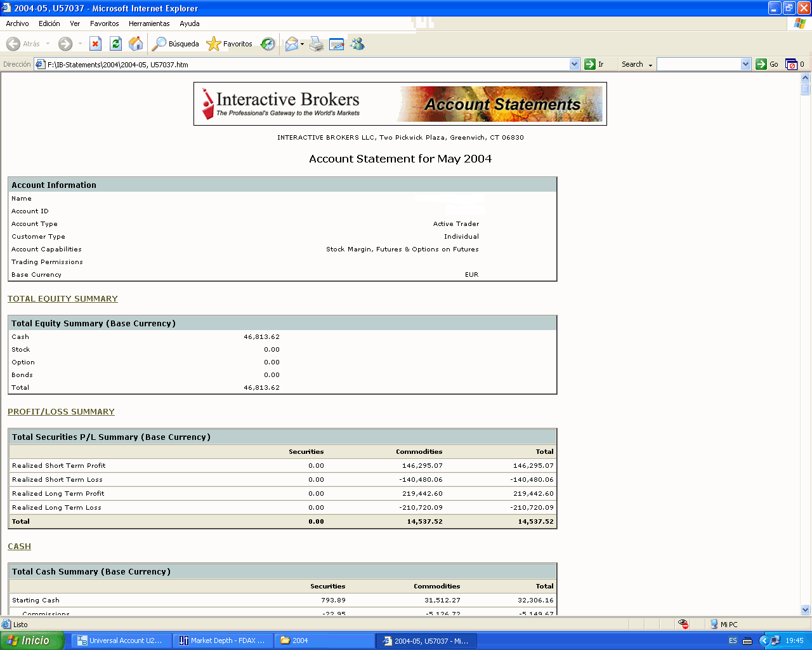Open the 2004 folder taskbar button
Viewport: 812px width, 650px height.
324,640
